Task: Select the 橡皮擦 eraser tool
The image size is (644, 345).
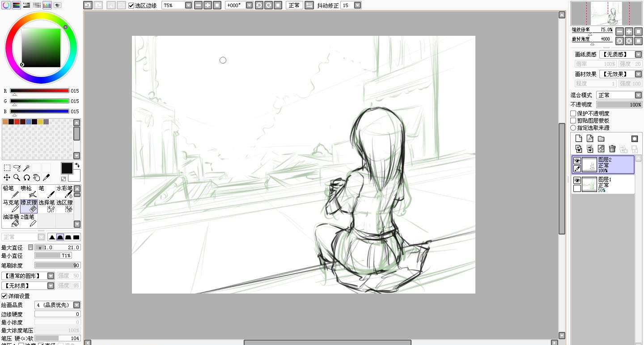Action: pyautogui.click(x=29, y=206)
